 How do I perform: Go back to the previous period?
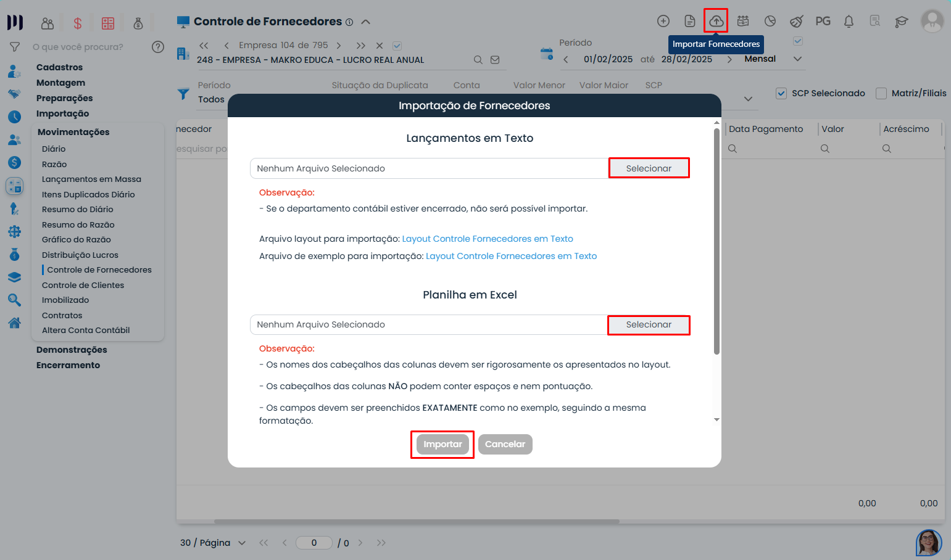tap(566, 60)
